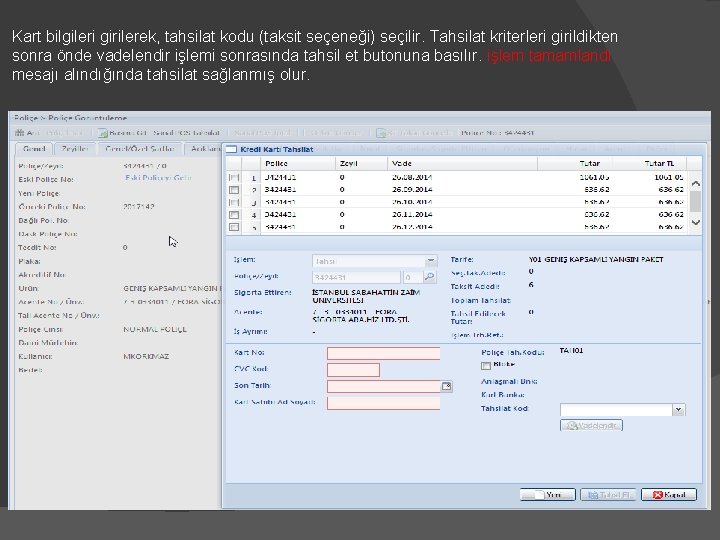Enable the Bloke checkbox
This screenshot has width=720, height=540.
tap(486, 366)
